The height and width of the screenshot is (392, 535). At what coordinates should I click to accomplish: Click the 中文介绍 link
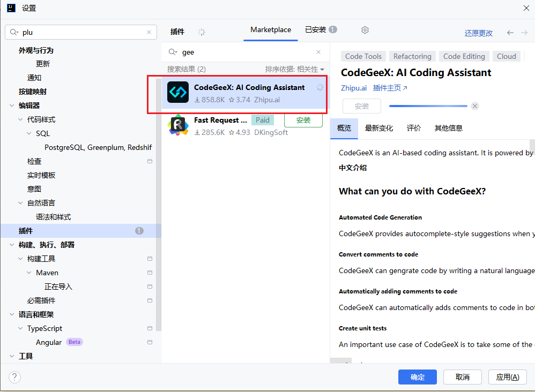pos(352,168)
